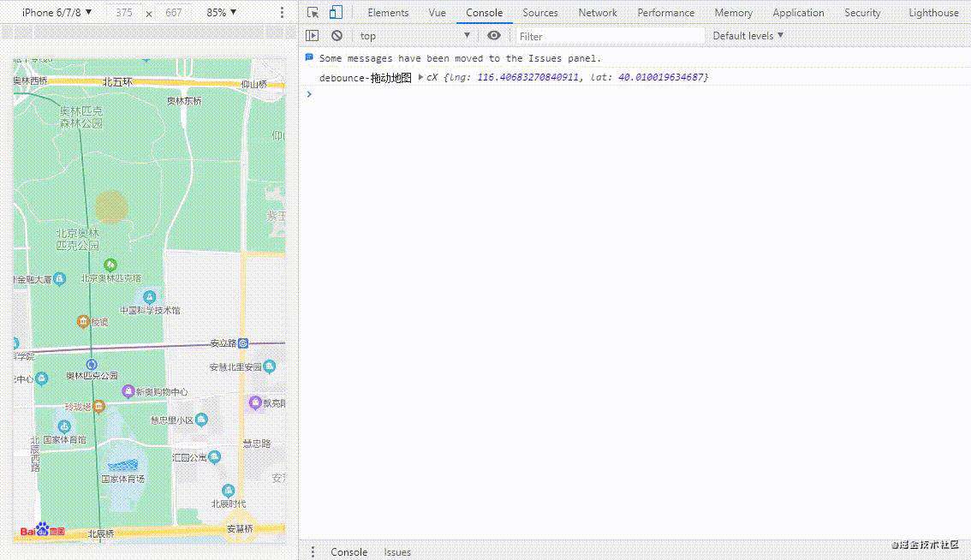Click the device width field showing 375

click(x=124, y=12)
